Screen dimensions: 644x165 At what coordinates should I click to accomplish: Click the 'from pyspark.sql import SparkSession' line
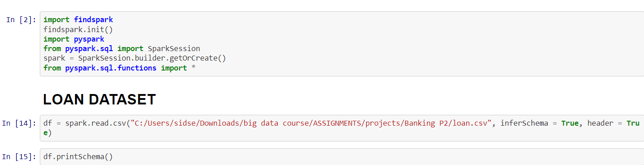click(122, 48)
